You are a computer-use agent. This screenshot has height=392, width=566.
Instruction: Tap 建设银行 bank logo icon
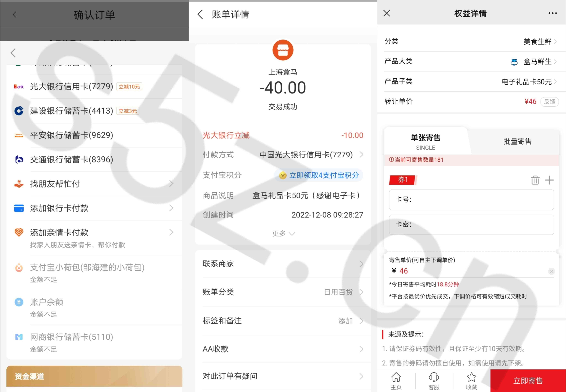coord(19,111)
